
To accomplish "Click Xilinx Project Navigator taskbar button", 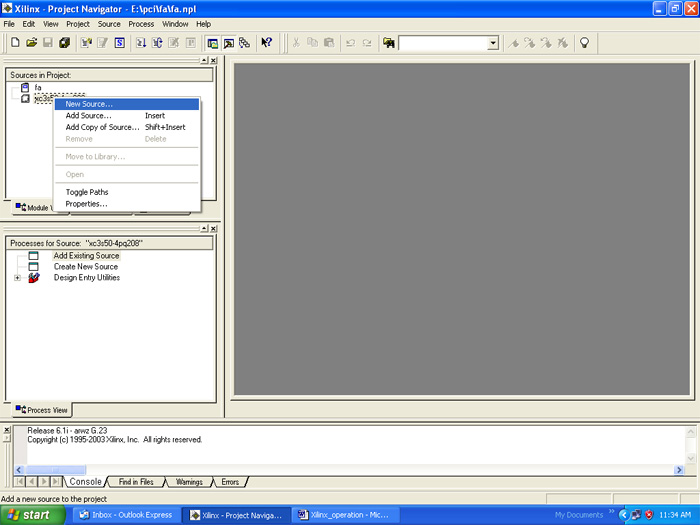I will click(x=237, y=515).
